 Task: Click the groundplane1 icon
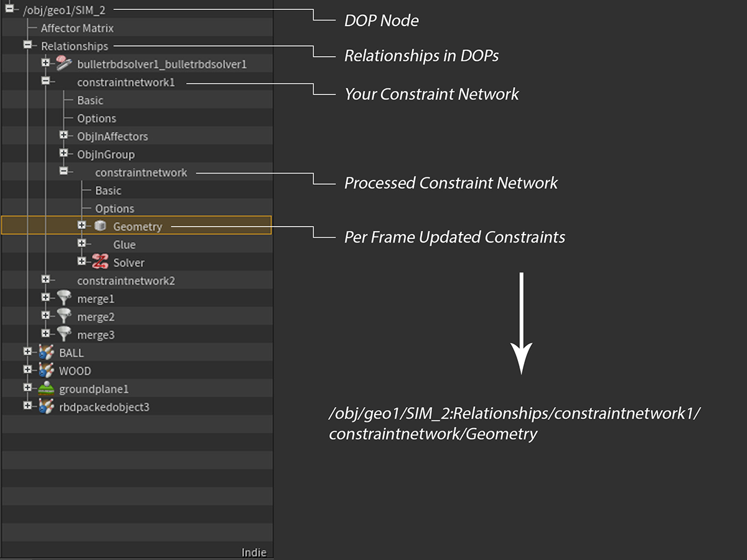tap(46, 389)
